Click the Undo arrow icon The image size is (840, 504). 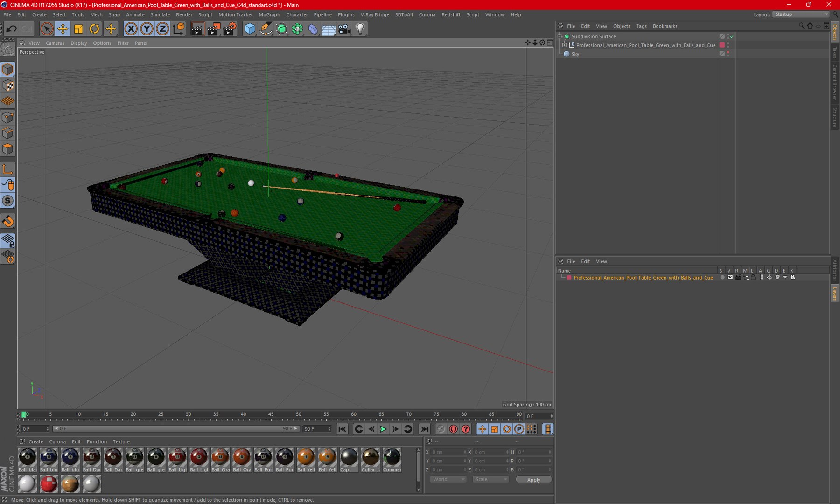pos(11,29)
